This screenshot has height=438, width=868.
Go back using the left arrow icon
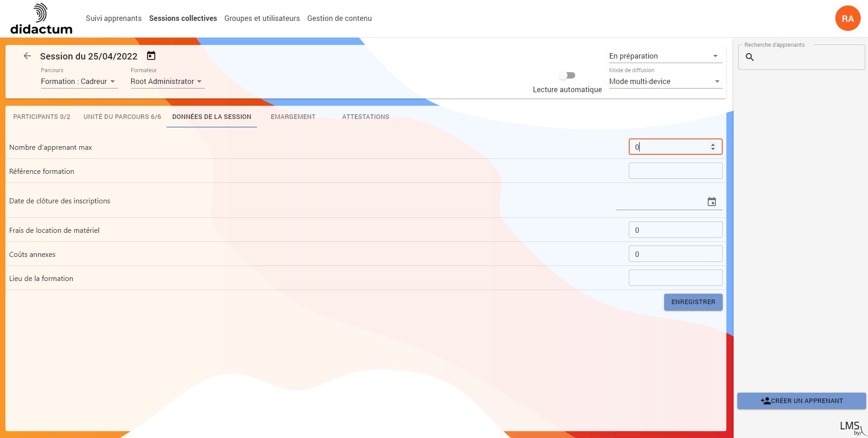27,56
